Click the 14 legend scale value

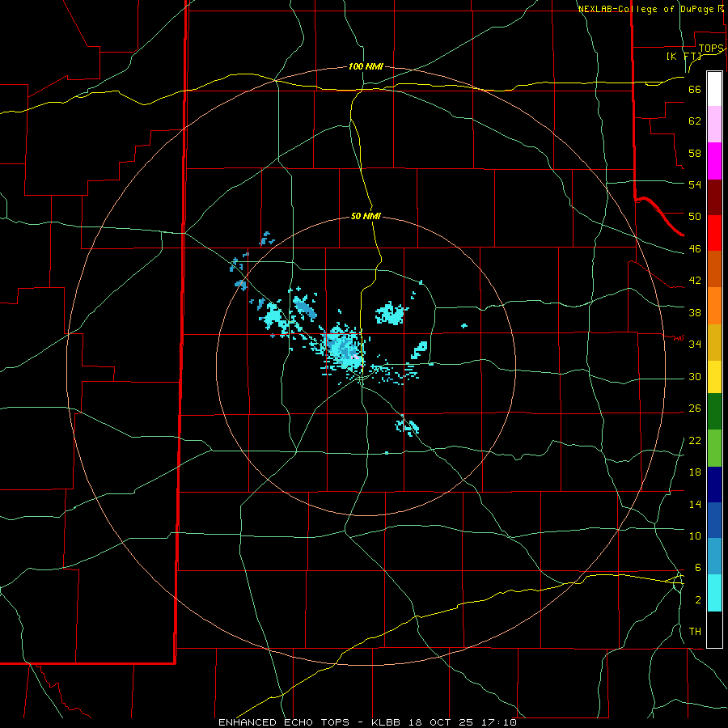point(695,504)
